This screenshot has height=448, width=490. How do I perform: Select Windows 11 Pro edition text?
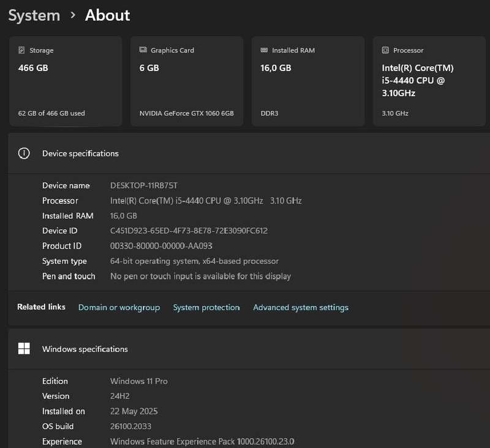pyautogui.click(x=139, y=381)
